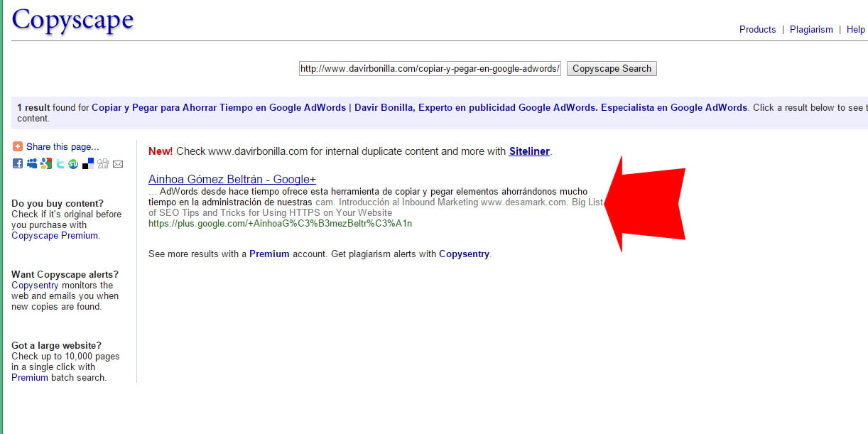Click the StumbleUpon share icon
Viewport: 868px width, 434px height.
(73, 164)
